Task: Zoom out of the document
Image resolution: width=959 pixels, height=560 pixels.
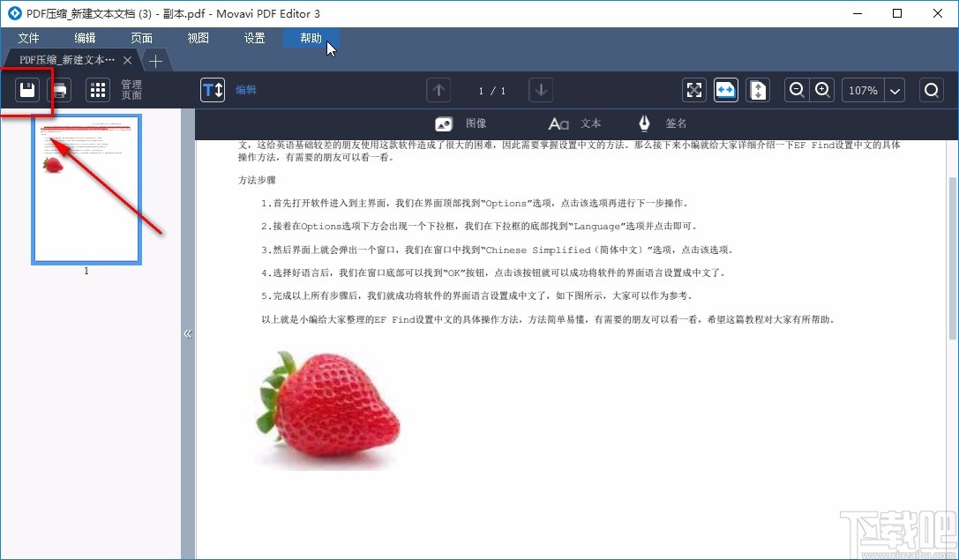Action: click(x=796, y=89)
